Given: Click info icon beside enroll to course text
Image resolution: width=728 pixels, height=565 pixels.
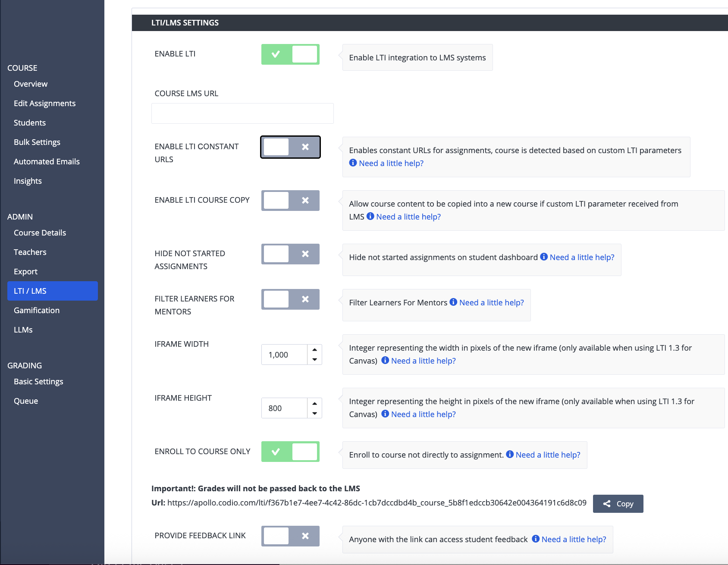Looking at the screenshot, I should click(x=510, y=454).
